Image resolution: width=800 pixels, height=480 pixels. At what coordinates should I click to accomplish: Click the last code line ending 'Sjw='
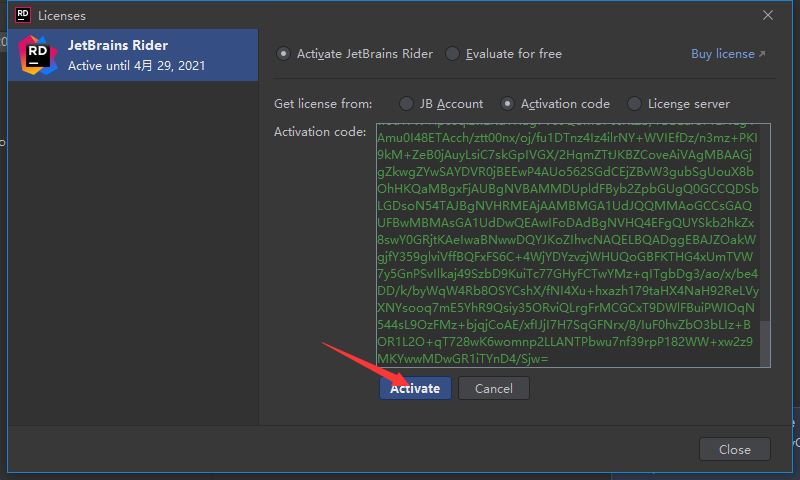pyautogui.click(x=462, y=359)
